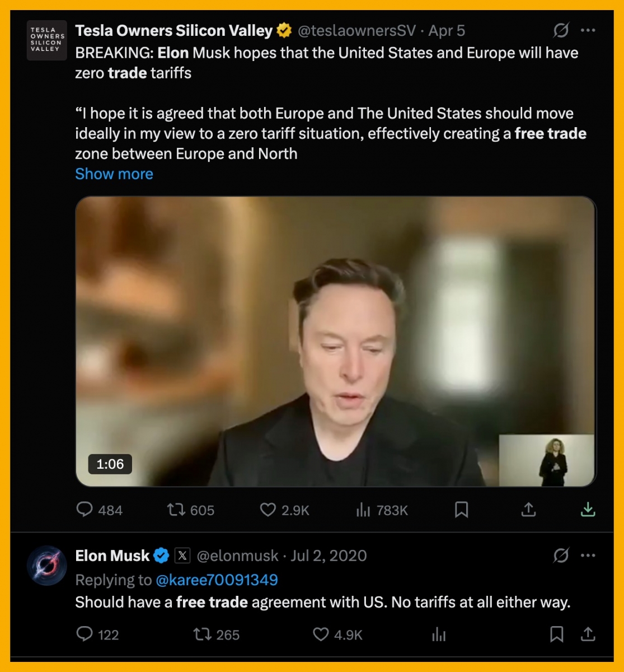Viewport: 624px width, 672px height.
Task: Reply to Elon Musk's free trade tweet
Action: pos(85,634)
